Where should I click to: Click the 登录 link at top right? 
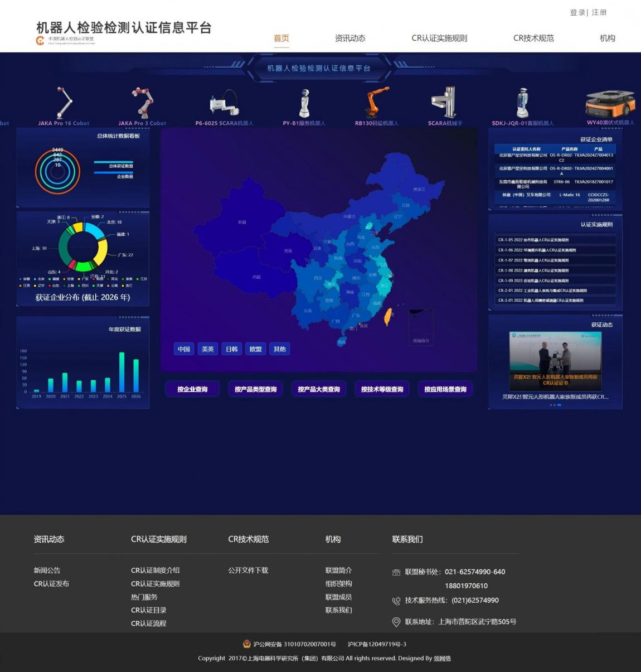(x=577, y=12)
